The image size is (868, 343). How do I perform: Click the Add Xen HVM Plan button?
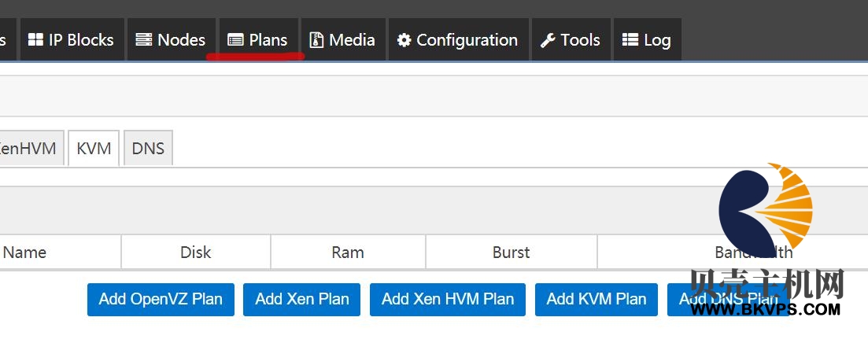[x=447, y=299]
